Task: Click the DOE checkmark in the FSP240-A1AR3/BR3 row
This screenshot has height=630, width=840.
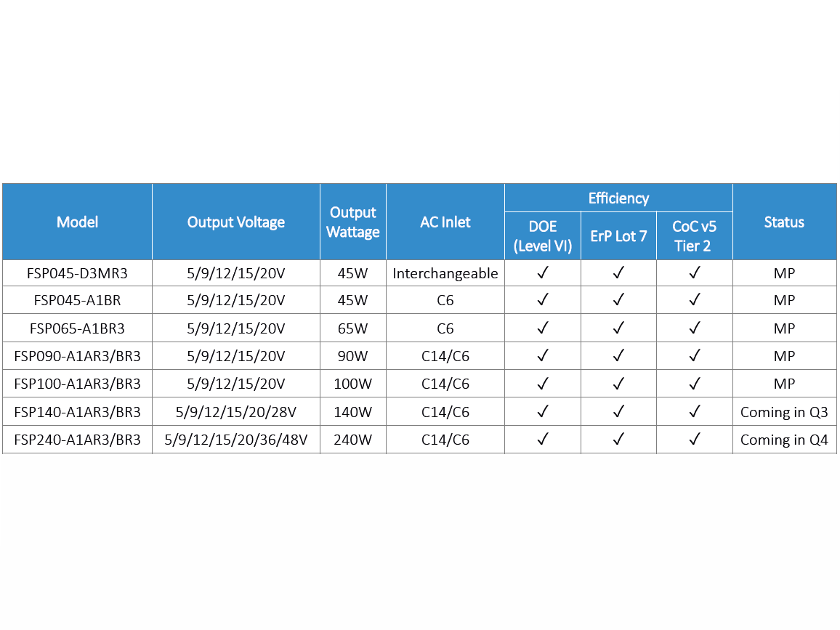Action: pyautogui.click(x=543, y=440)
